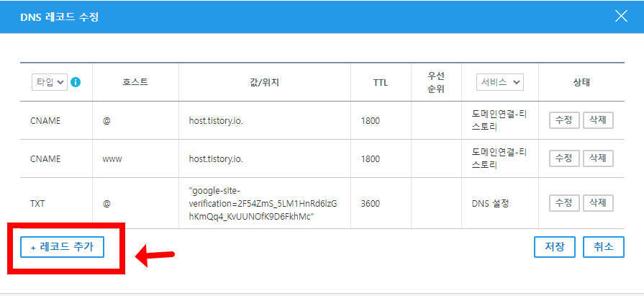Click the 1800 TTL in the www row
The height and width of the screenshot is (296, 644).
pyautogui.click(x=370, y=158)
